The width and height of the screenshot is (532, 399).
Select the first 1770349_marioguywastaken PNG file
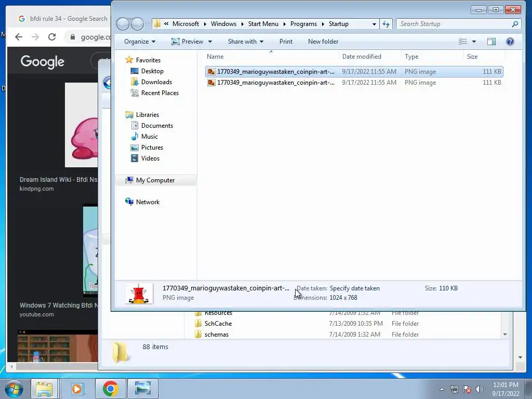click(354, 72)
